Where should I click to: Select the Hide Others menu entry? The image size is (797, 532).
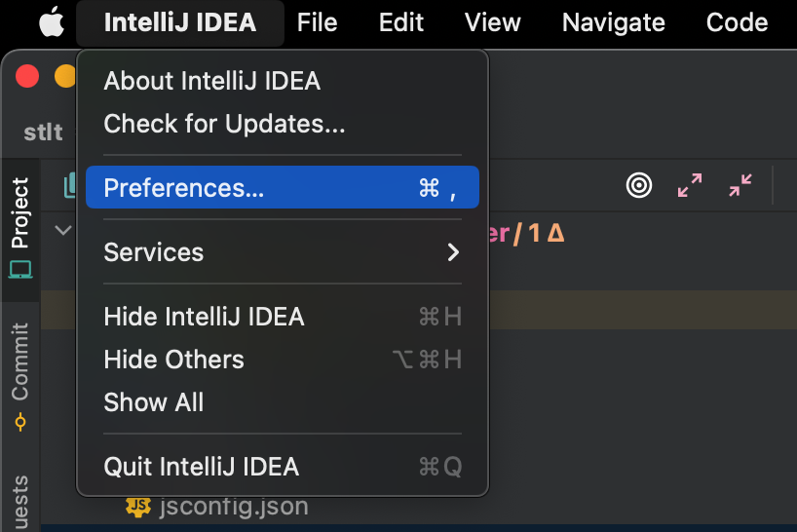click(x=174, y=360)
